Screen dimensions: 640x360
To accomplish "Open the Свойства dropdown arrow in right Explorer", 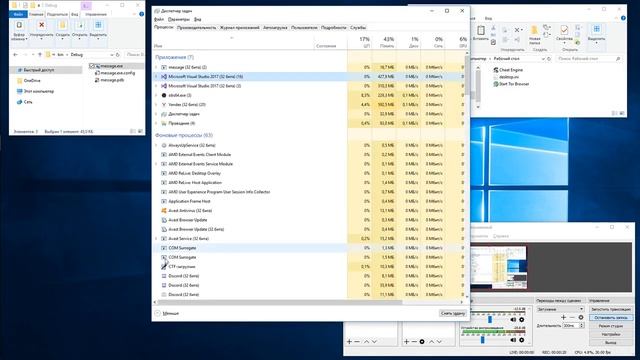I will click(564, 42).
